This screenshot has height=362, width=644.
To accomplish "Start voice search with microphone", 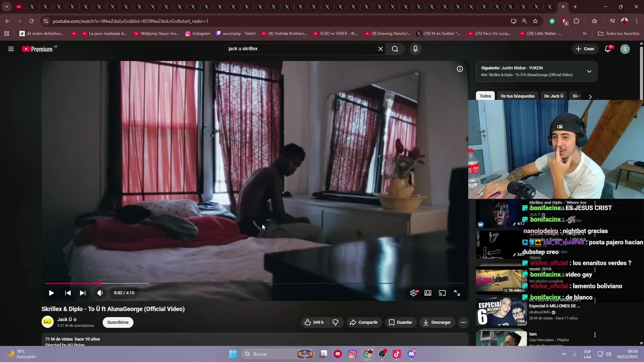I will coord(415,49).
